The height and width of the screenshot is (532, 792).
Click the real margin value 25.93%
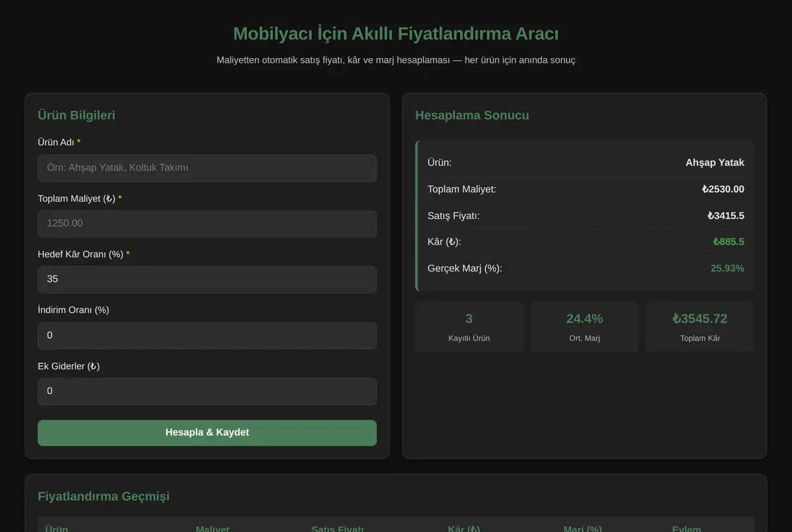[x=727, y=269]
